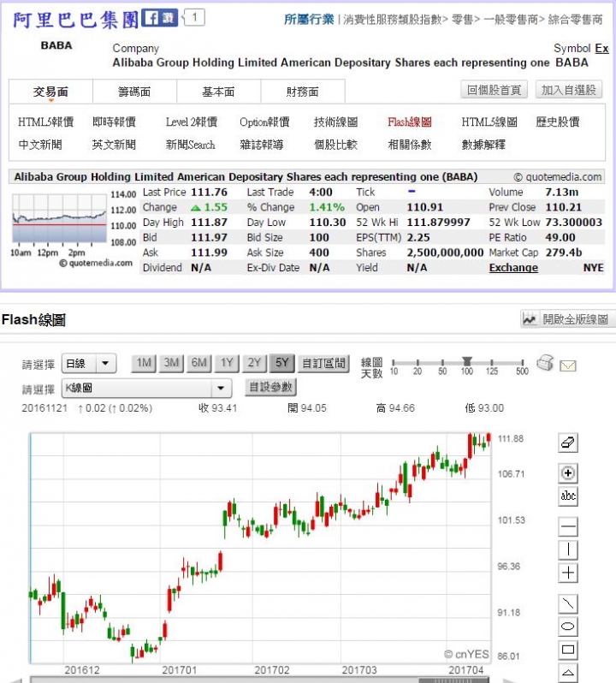The height and width of the screenshot is (683, 616).
Task: Open the 相關係數 link
Action: point(410,145)
